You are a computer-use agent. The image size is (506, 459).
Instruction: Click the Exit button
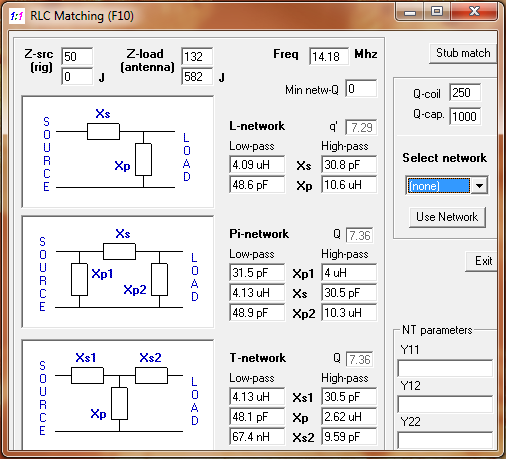pyautogui.click(x=482, y=261)
